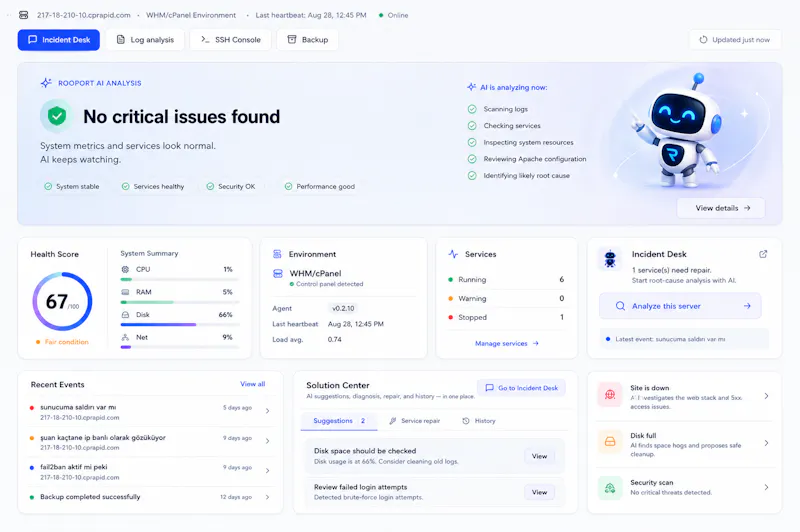Image resolution: width=800 pixels, height=532 pixels.
Task: Click the Online status indicator
Action: click(393, 15)
